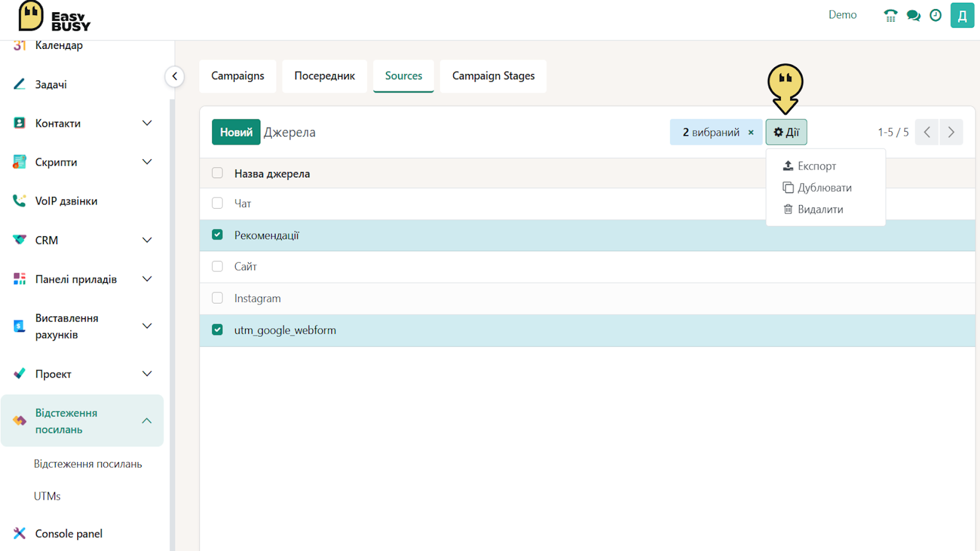This screenshot has height=551, width=980.
Task: Go to previous page of records
Action: point(927,132)
